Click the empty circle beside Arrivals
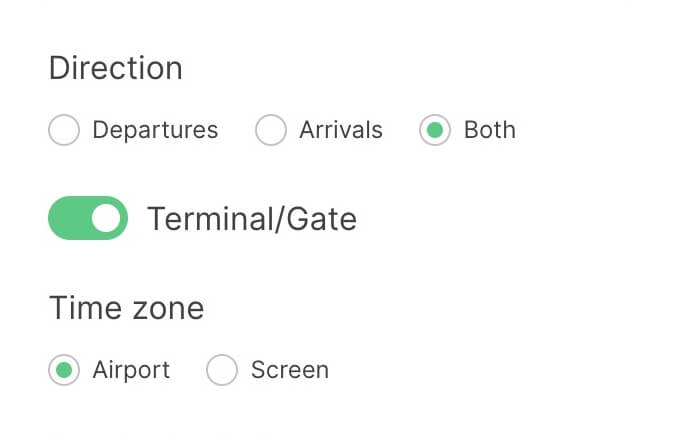The image size is (680, 436). [x=271, y=130]
